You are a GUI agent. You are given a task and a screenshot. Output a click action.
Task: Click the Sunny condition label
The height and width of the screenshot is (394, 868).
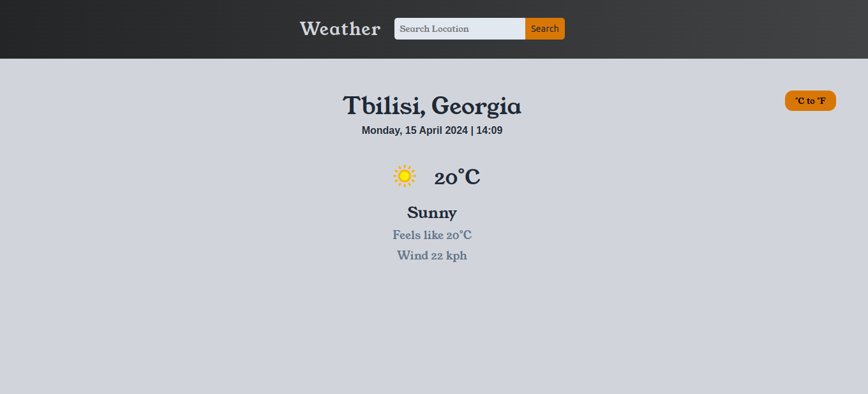pos(432,212)
